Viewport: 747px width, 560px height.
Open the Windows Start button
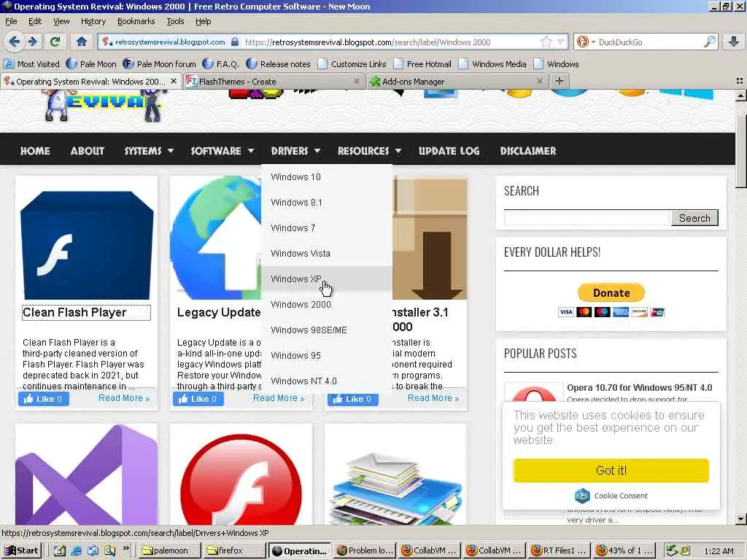click(21, 551)
